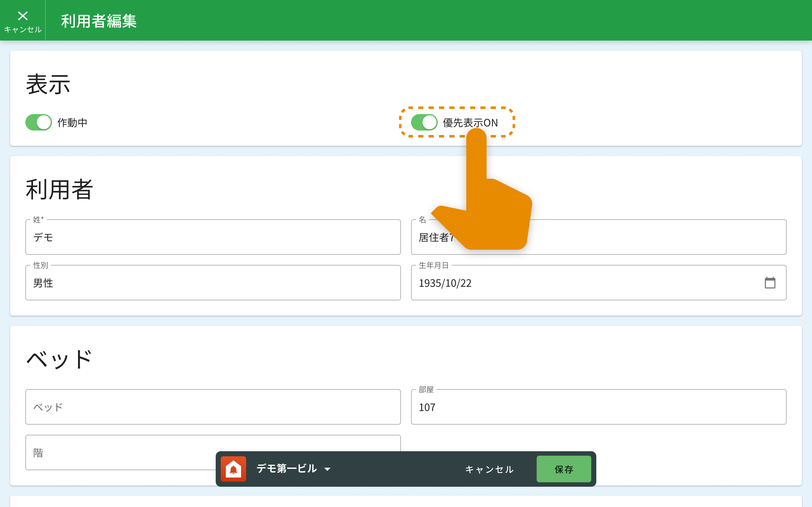Image resolution: width=812 pixels, height=507 pixels.
Task: Click the 階 floor input field
Action: click(x=121, y=452)
